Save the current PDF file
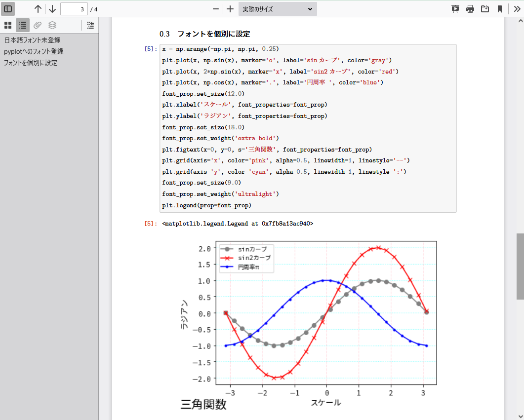The image size is (524, 420). pos(484,8)
